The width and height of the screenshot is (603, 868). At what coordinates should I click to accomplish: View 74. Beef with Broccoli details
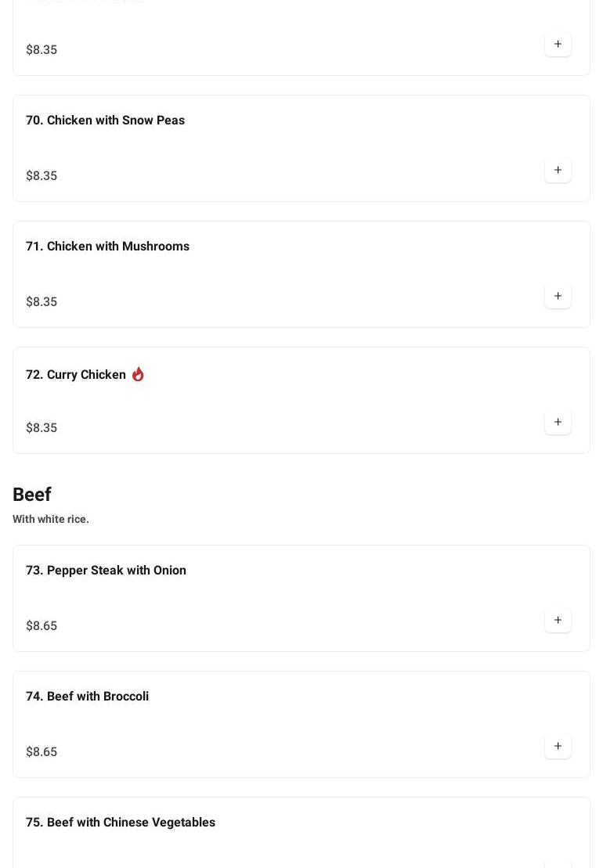coord(87,696)
